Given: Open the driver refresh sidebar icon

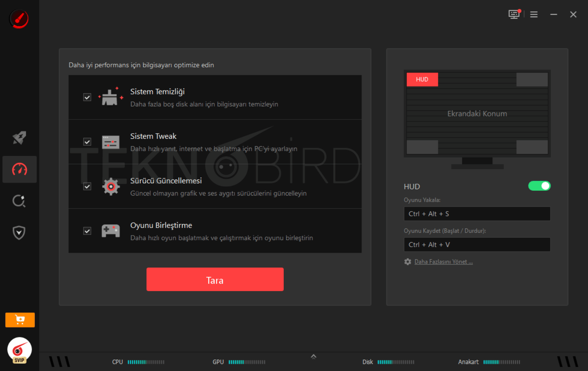Looking at the screenshot, I should 19,201.
